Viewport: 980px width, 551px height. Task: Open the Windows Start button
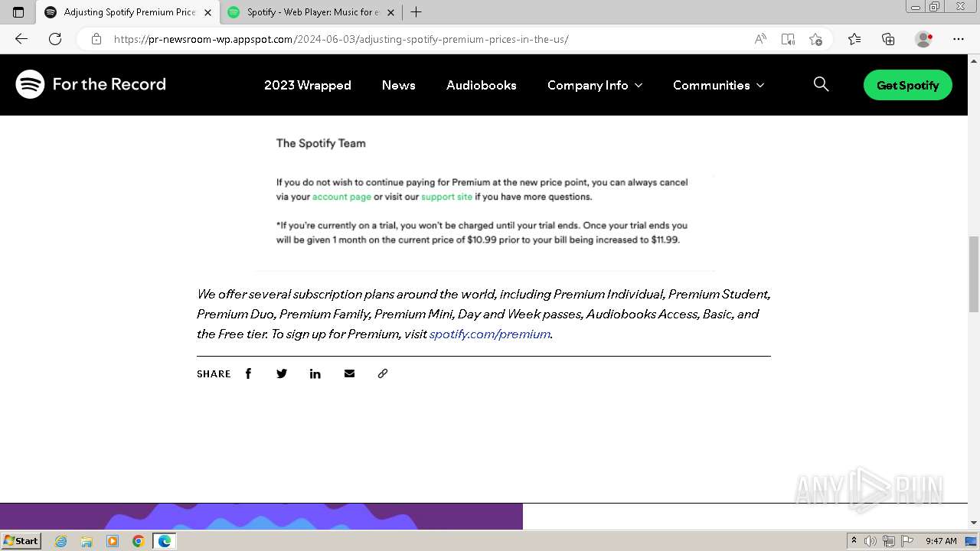21,540
